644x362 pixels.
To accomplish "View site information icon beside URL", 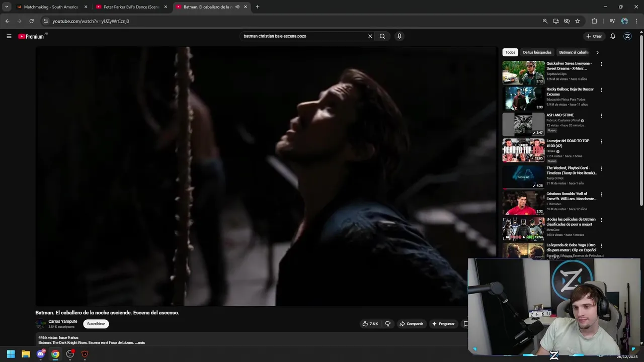I will click(x=46, y=21).
